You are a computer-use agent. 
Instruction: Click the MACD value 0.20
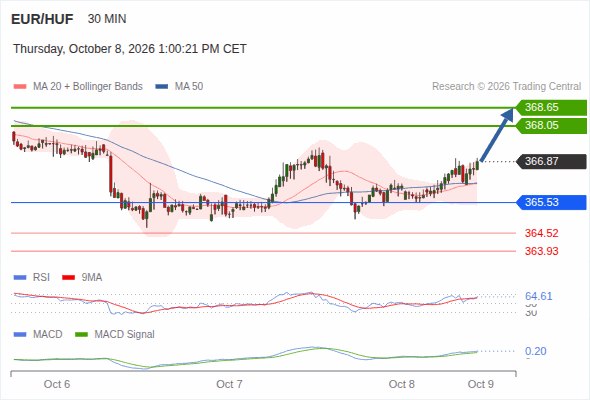[535, 351]
